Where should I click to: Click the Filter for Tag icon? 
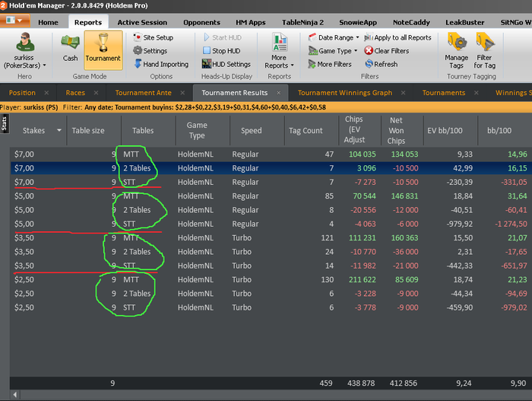tap(484, 49)
